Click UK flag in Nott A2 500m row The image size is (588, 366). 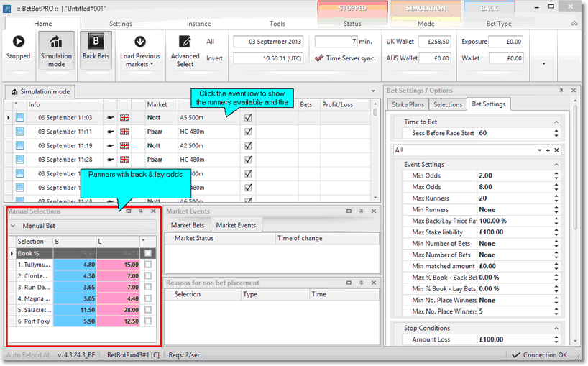point(124,145)
